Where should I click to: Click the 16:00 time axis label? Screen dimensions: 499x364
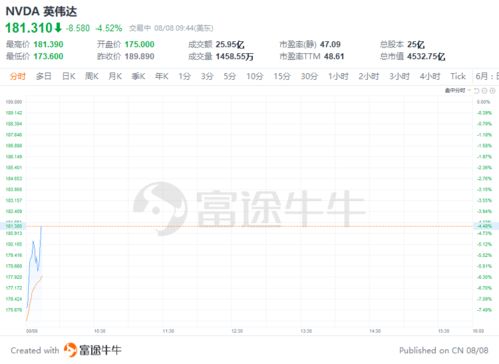pos(478,331)
